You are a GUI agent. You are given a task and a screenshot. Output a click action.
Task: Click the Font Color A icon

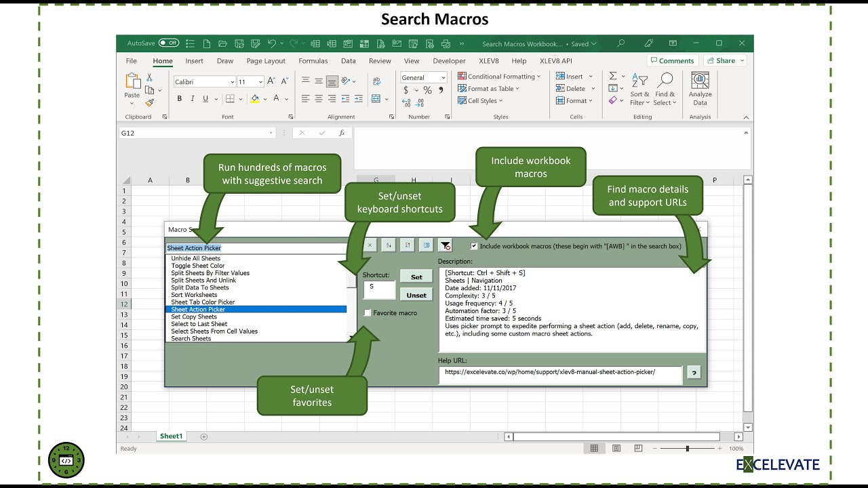pos(276,99)
